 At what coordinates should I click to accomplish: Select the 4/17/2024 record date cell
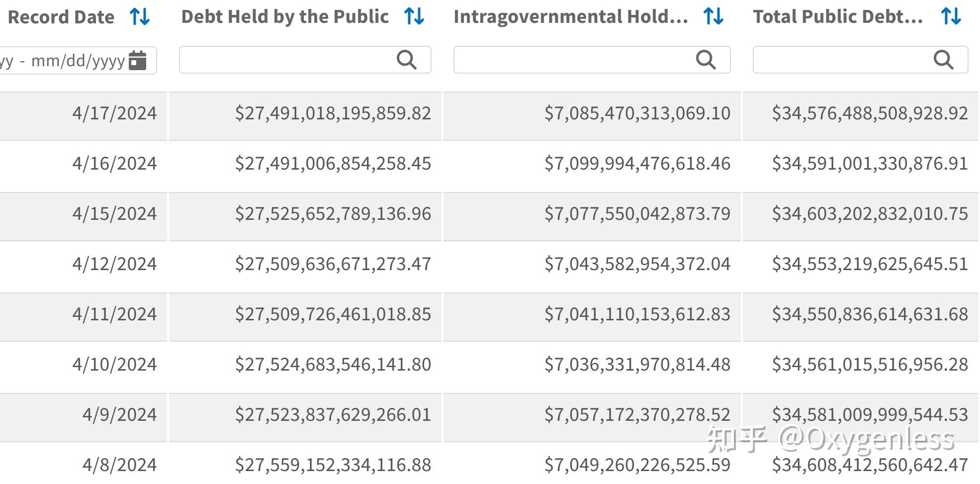pos(114,113)
